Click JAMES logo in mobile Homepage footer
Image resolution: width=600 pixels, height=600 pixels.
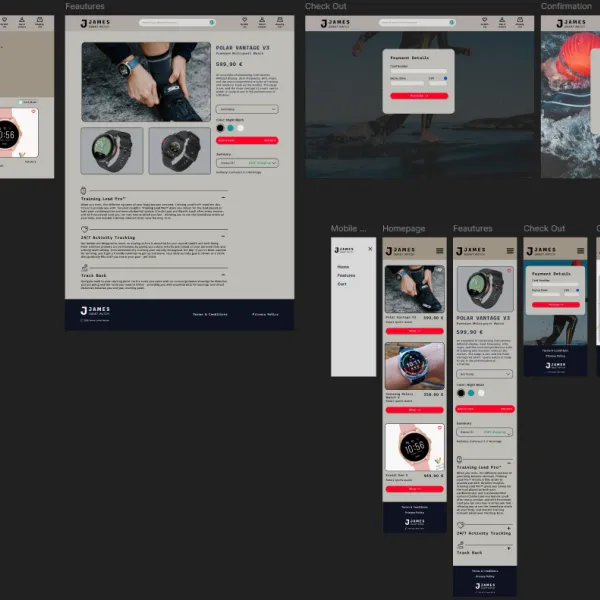pos(415,522)
